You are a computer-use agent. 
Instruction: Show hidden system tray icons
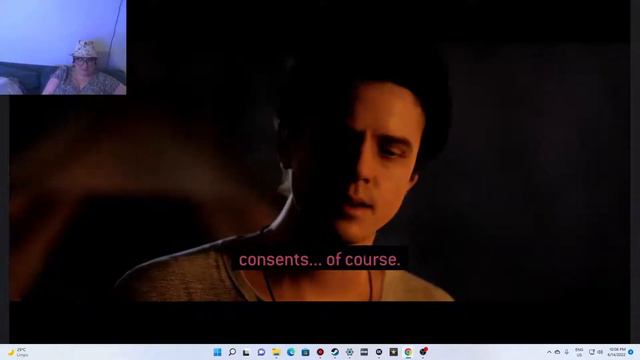[x=549, y=352]
